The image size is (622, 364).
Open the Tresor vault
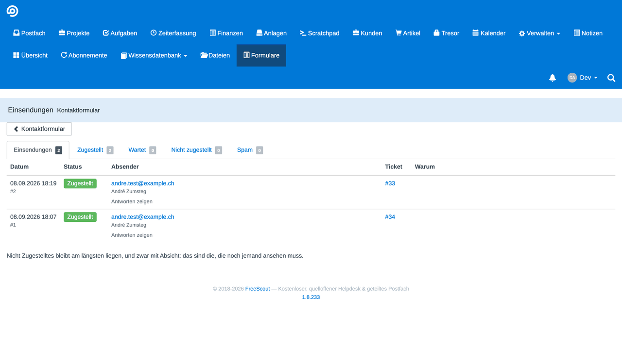446,33
